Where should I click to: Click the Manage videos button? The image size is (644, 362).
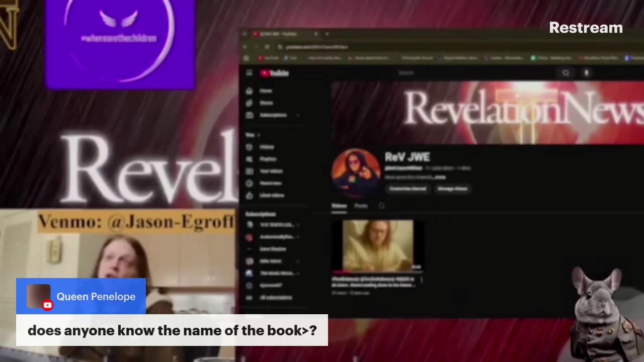click(452, 189)
